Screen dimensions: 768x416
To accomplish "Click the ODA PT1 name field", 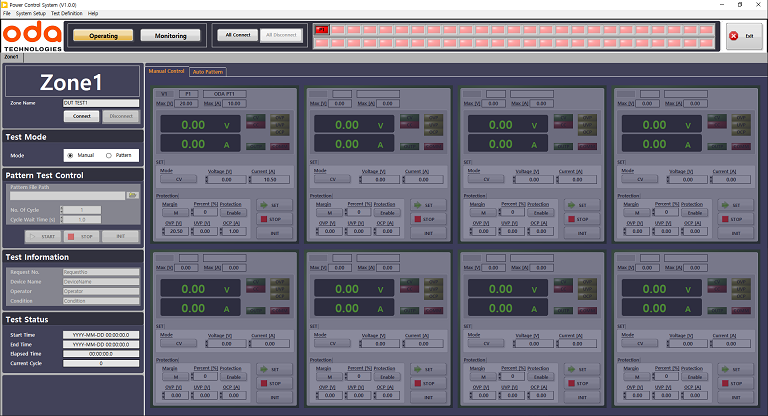I will [x=224, y=94].
